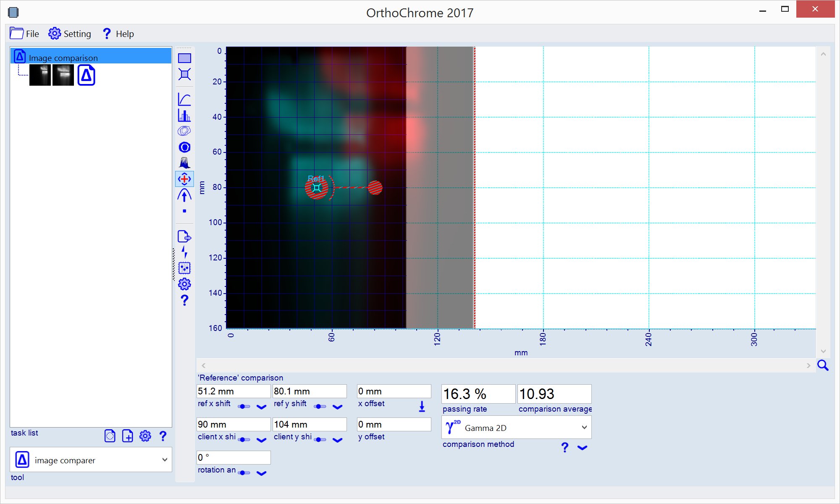Image resolution: width=840 pixels, height=504 pixels.
Task: Select the Image comparison tree item
Action: click(63, 58)
